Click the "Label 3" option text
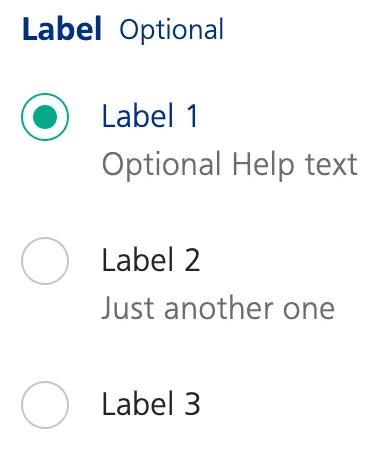376x454 pixels. (x=151, y=404)
